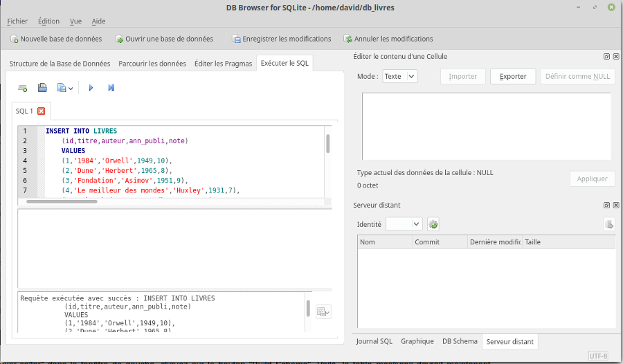Viewport: 623px width, 364px height.
Task: Click Enregistrer les modifications
Action: pos(281,39)
